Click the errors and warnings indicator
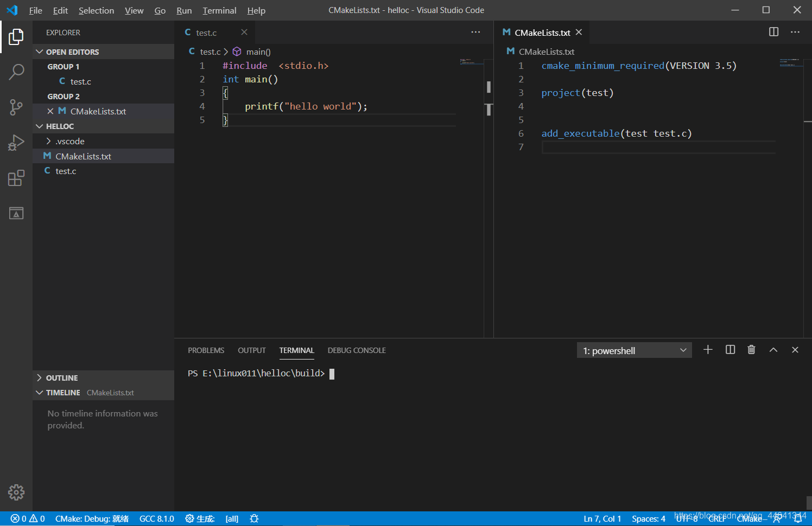812x526 pixels. coord(27,518)
